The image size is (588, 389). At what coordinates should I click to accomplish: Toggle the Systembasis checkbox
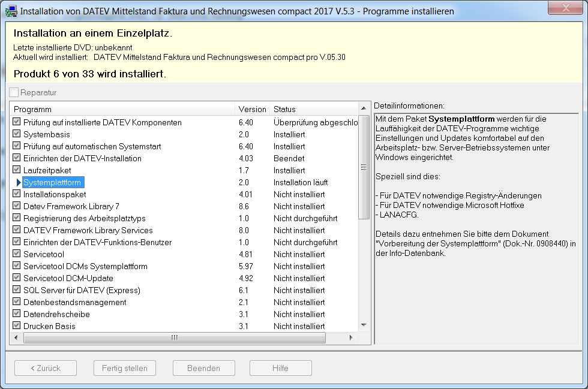coord(17,134)
